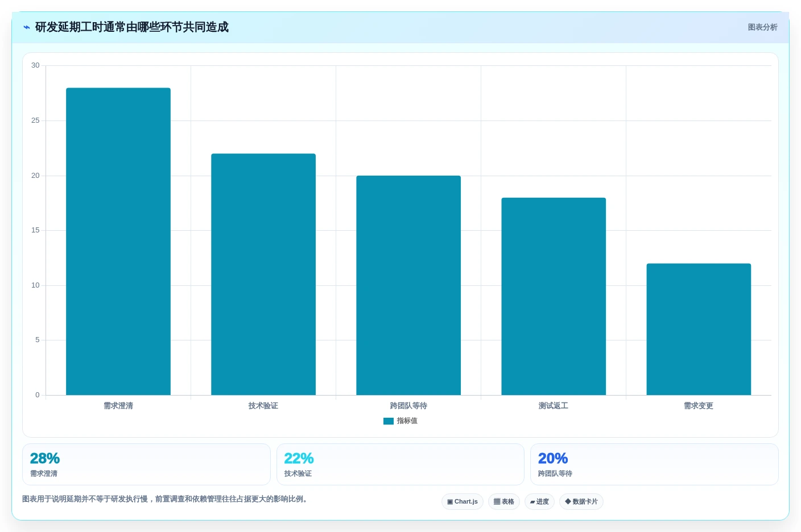The image size is (801, 532).
Task: Click the x-axis label 技术验证
Action: (x=263, y=406)
